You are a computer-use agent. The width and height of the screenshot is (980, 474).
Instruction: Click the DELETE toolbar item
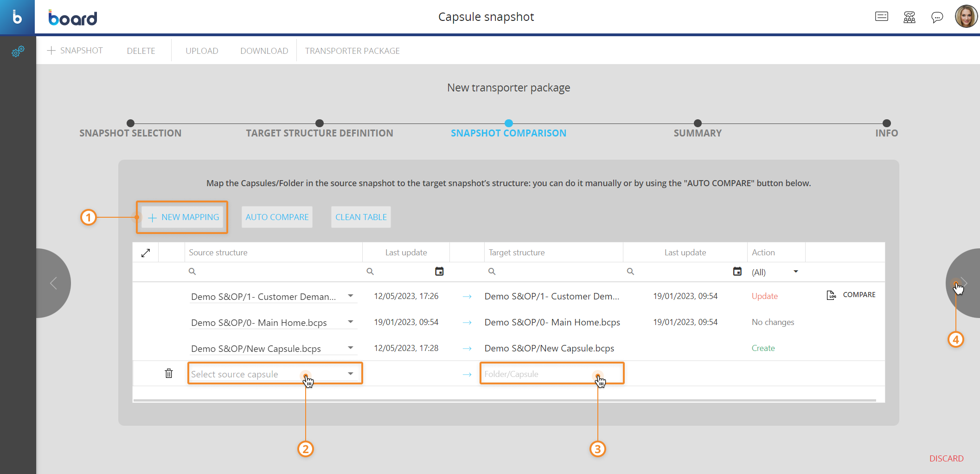(x=141, y=51)
